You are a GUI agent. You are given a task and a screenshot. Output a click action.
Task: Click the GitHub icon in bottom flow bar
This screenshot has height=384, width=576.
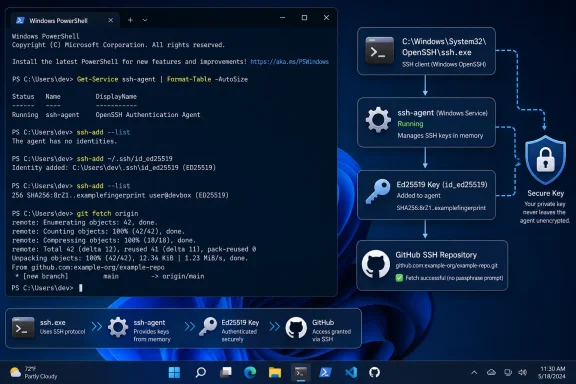coord(296,327)
